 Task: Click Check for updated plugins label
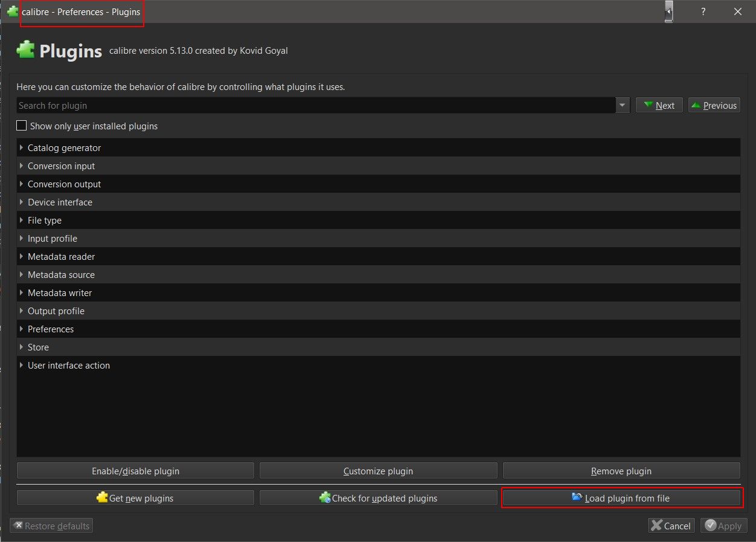(x=385, y=498)
